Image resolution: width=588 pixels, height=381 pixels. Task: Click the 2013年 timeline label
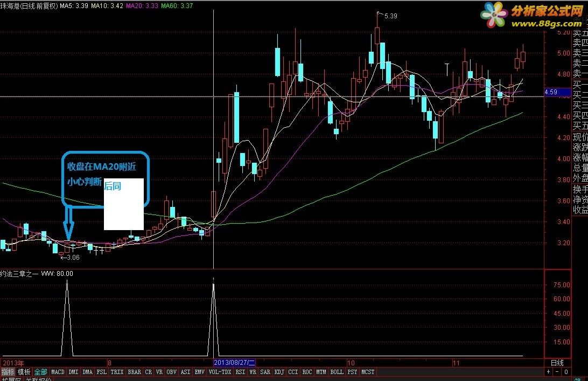tap(13, 363)
